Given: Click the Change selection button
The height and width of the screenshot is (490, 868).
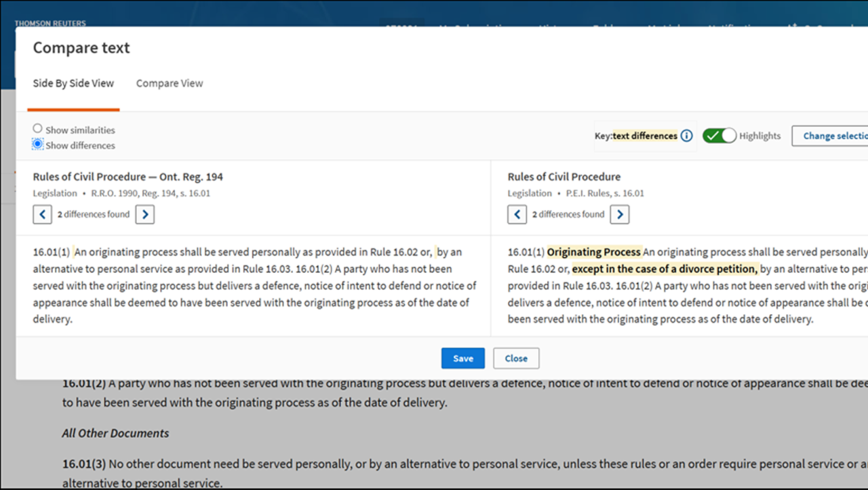Looking at the screenshot, I should [834, 136].
